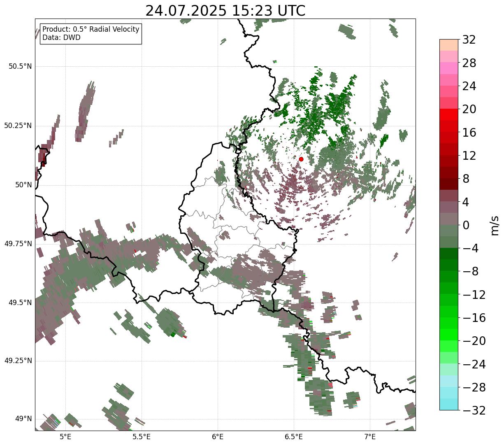The image size is (504, 445).
Task: Click the colorbar label "24"
Action: [469, 86]
